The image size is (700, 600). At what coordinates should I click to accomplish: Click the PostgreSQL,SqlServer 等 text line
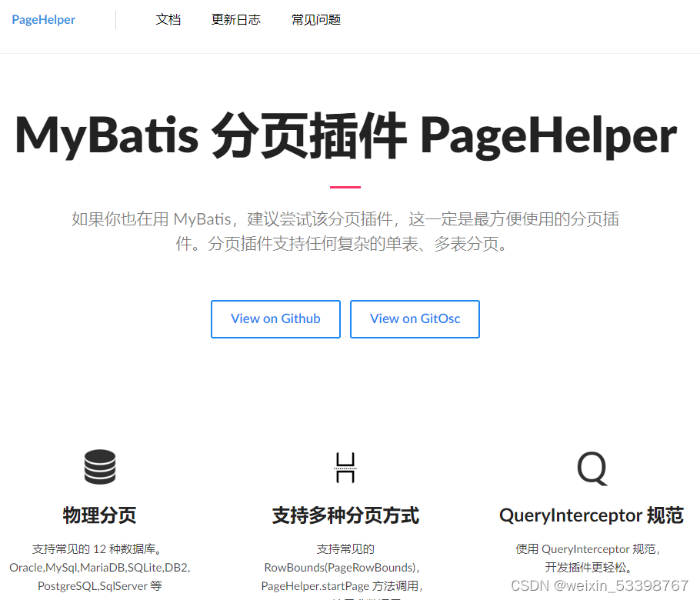[x=100, y=585]
